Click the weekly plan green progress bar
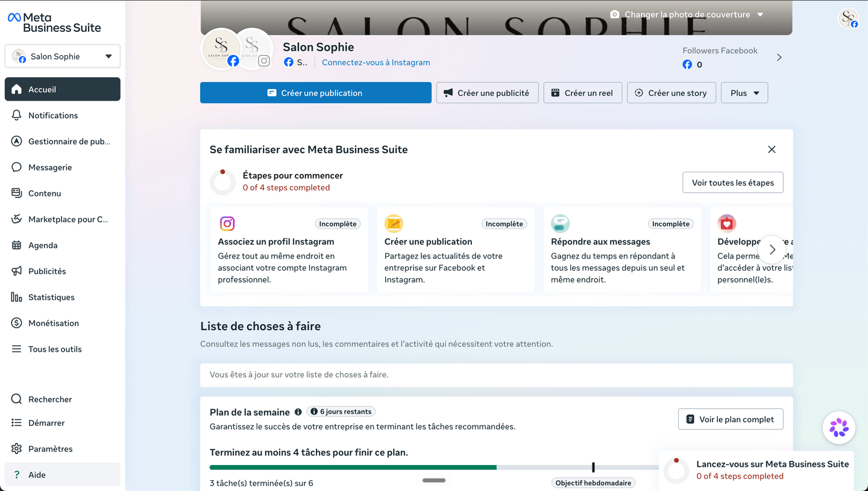 coord(353,467)
